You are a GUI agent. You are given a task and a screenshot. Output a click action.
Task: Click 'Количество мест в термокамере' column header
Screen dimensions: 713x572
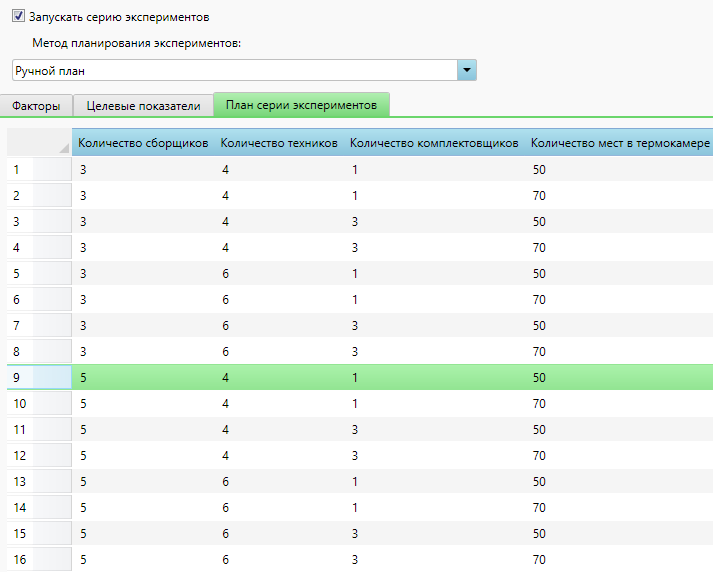pos(619,143)
